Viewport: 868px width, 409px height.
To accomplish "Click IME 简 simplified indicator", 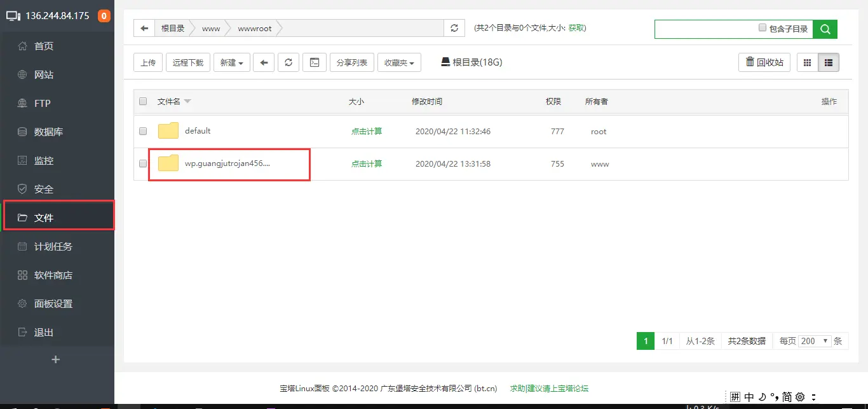I will 787,397.
